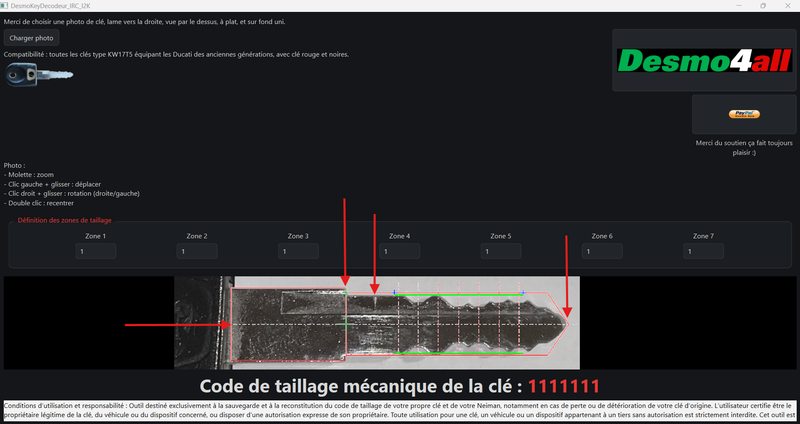Focus the Zone 6 input field

602,251
